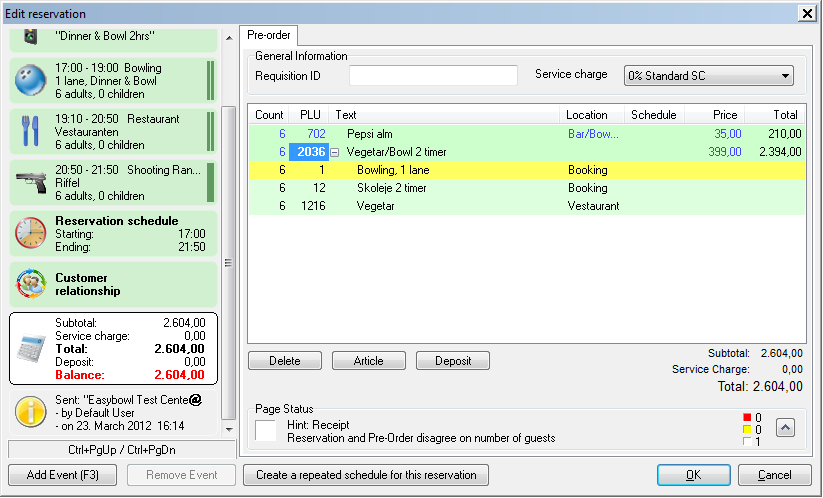Click the shooting range pistol icon
This screenshot has height=498, width=823.
tap(31, 182)
